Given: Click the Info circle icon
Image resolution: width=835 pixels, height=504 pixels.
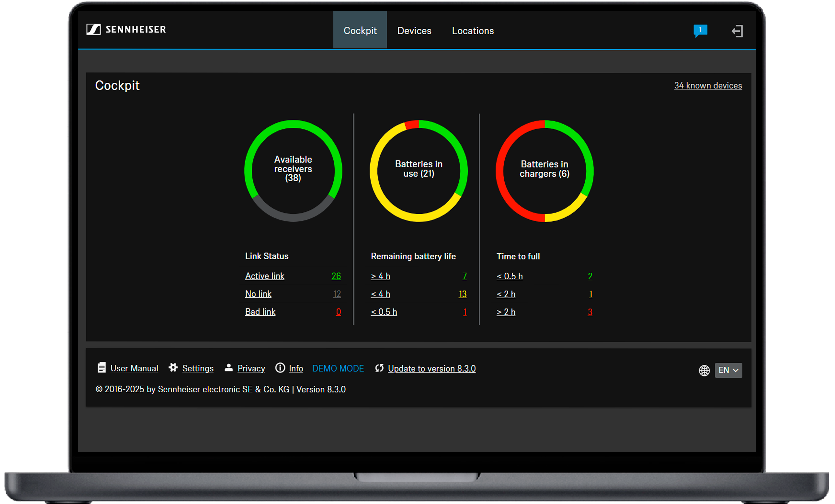Looking at the screenshot, I should click(x=280, y=367).
